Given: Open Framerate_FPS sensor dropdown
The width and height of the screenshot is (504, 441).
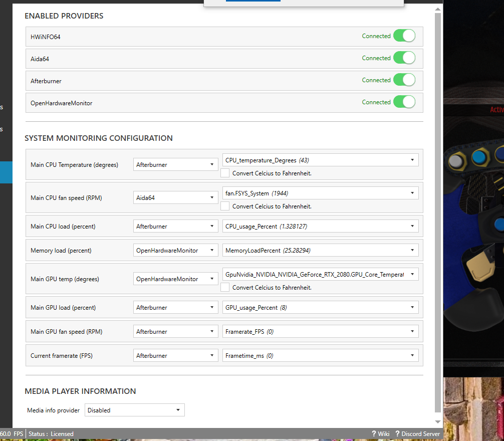Looking at the screenshot, I should 320,331.
